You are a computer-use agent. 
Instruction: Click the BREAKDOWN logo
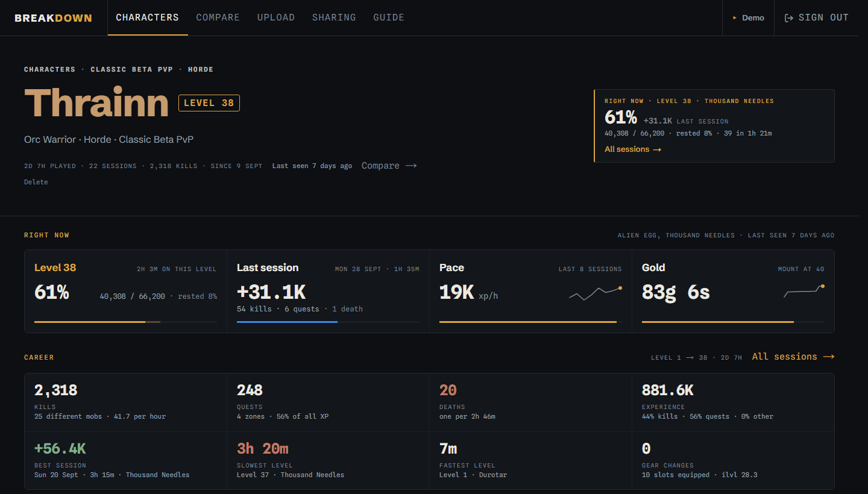coord(53,18)
